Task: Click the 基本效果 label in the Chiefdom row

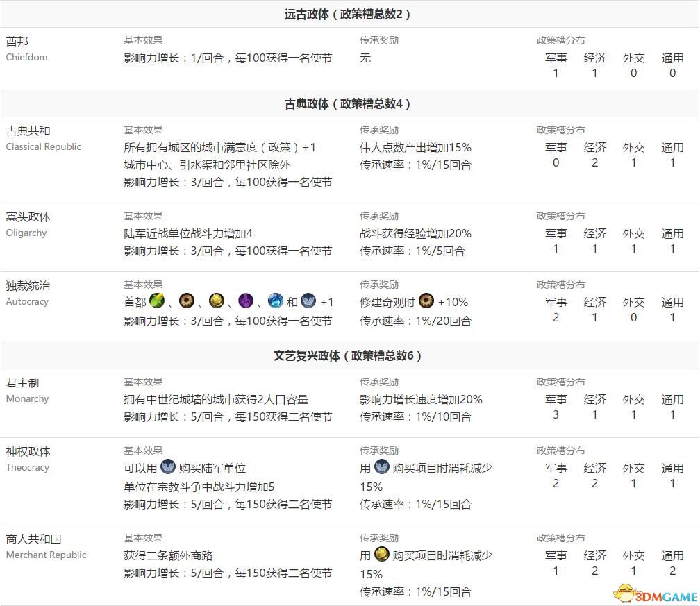Action: (x=143, y=40)
